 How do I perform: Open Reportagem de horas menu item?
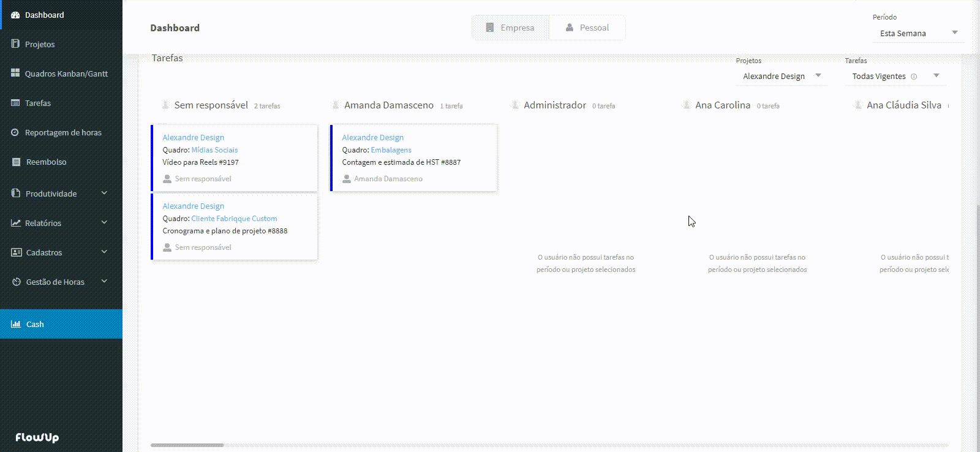[61, 132]
